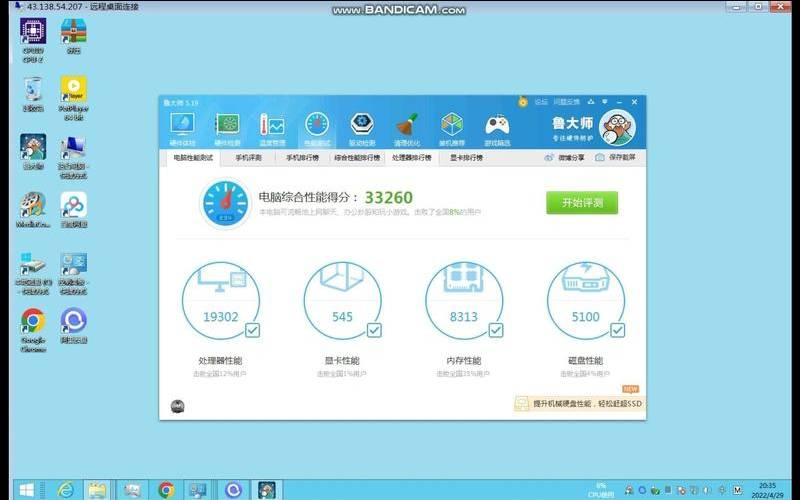Click the overall score value 33260

(x=389, y=197)
